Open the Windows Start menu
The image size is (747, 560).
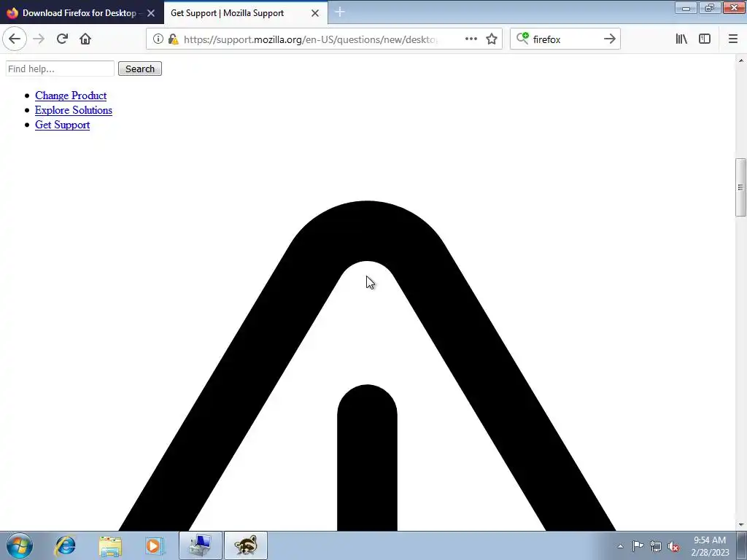20,545
